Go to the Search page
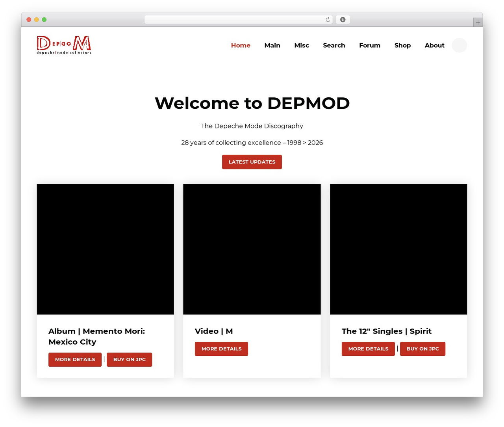Image resolution: width=504 pixels, height=427 pixels. click(334, 45)
